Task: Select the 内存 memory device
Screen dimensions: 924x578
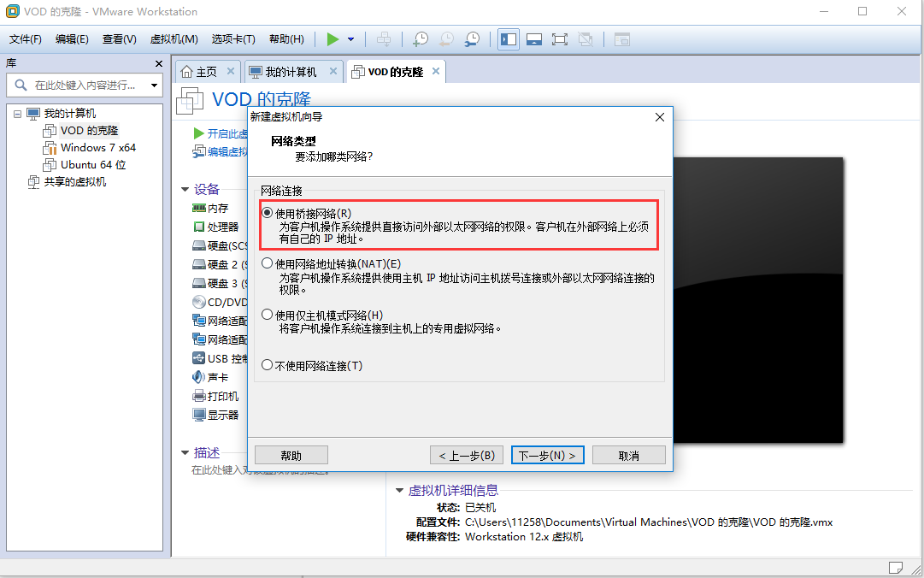Action: click(x=210, y=209)
